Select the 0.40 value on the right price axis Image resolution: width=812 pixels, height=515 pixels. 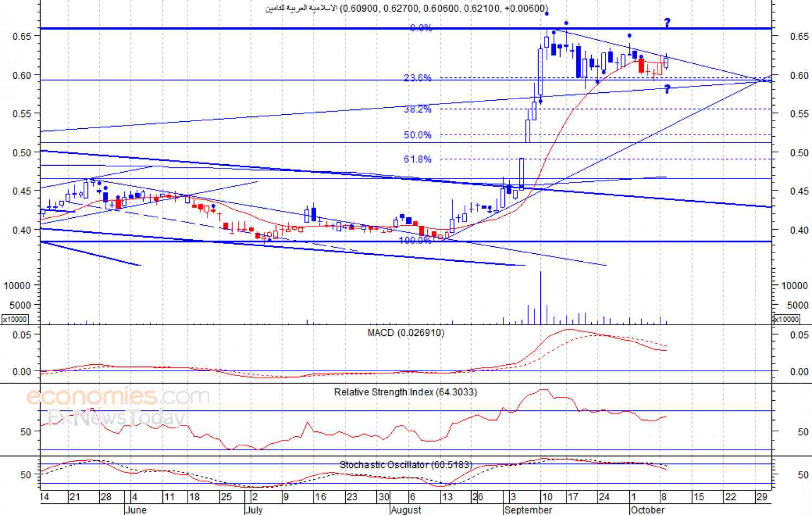tap(800, 230)
